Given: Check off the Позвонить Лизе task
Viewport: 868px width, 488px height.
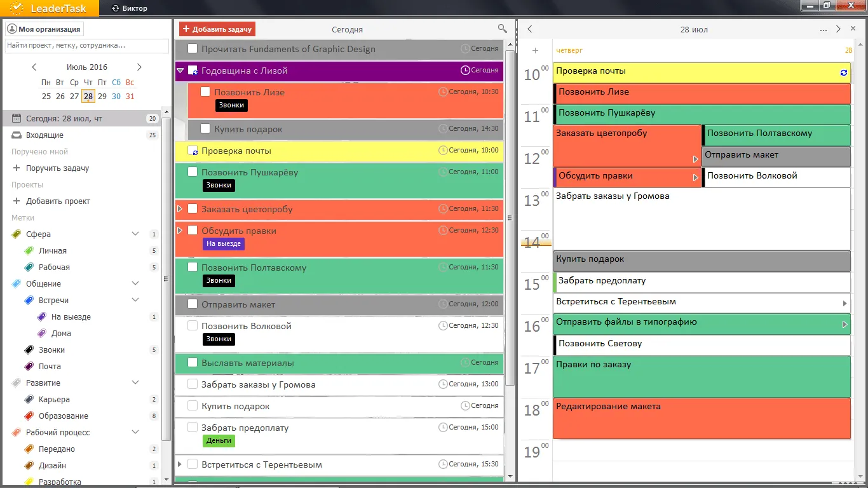Looking at the screenshot, I should pyautogui.click(x=205, y=92).
